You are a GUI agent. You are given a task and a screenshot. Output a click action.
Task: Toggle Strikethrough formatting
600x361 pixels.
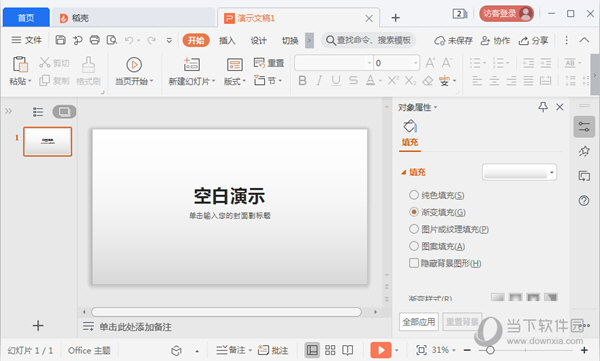tap(353, 80)
